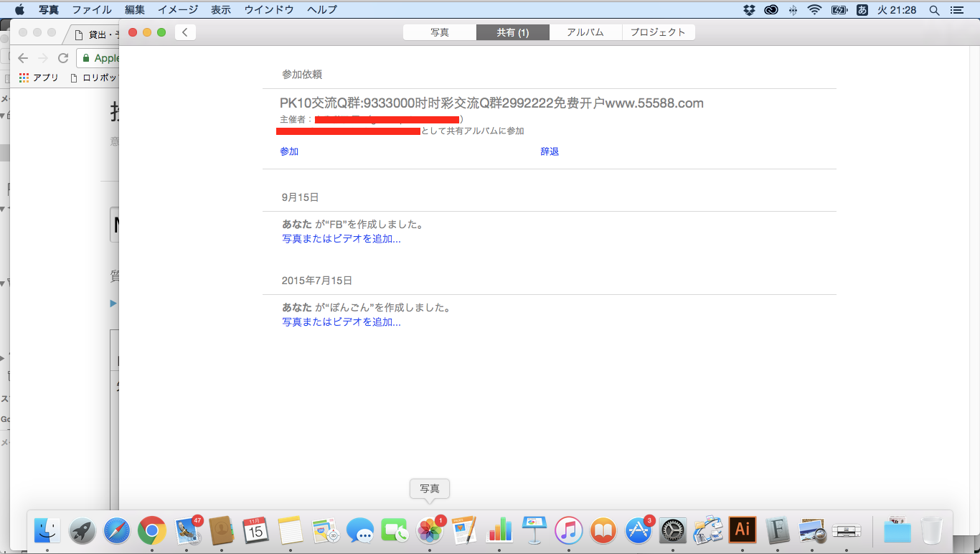The image size is (980, 554).
Task: Open App Store with 3 updates badge
Action: point(639,530)
